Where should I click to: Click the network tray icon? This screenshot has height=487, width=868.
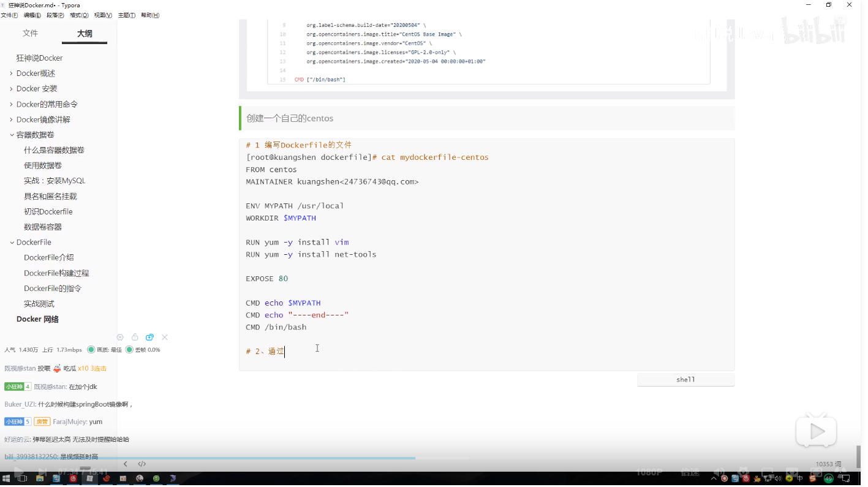pyautogui.click(x=768, y=478)
